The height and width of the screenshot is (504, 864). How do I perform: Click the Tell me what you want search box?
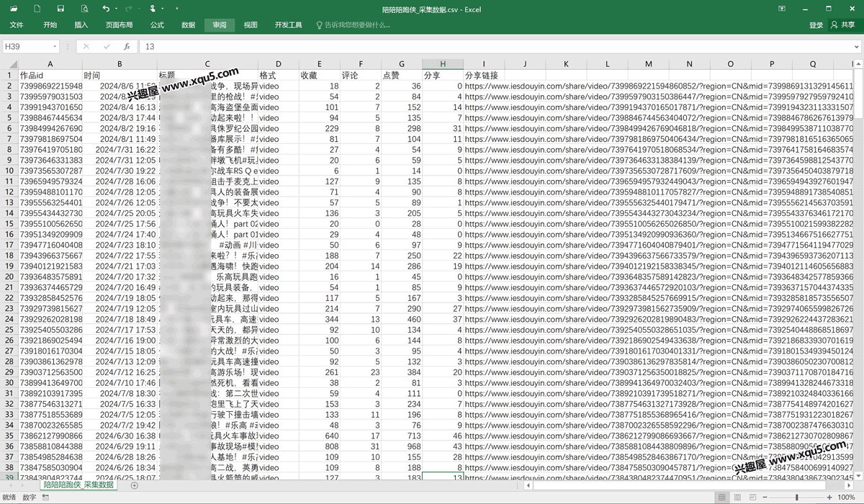tap(354, 25)
